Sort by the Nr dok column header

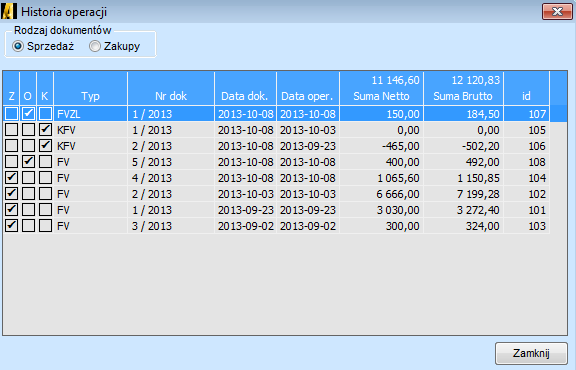(x=171, y=89)
